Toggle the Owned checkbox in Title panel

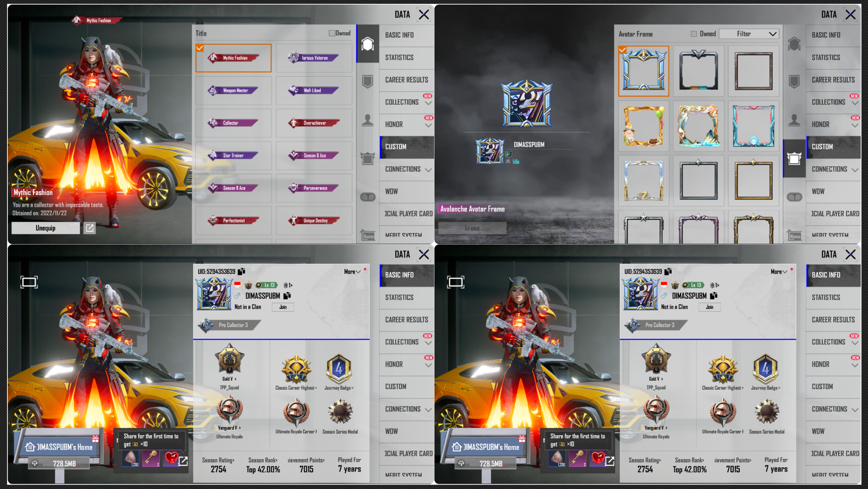coord(332,33)
